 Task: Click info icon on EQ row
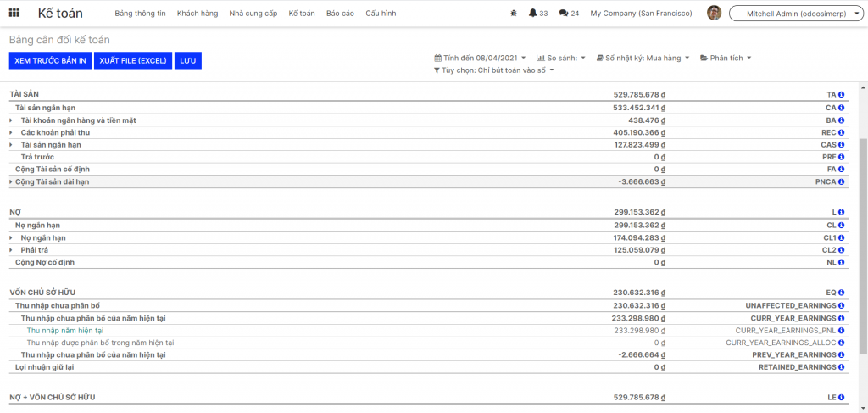842,293
